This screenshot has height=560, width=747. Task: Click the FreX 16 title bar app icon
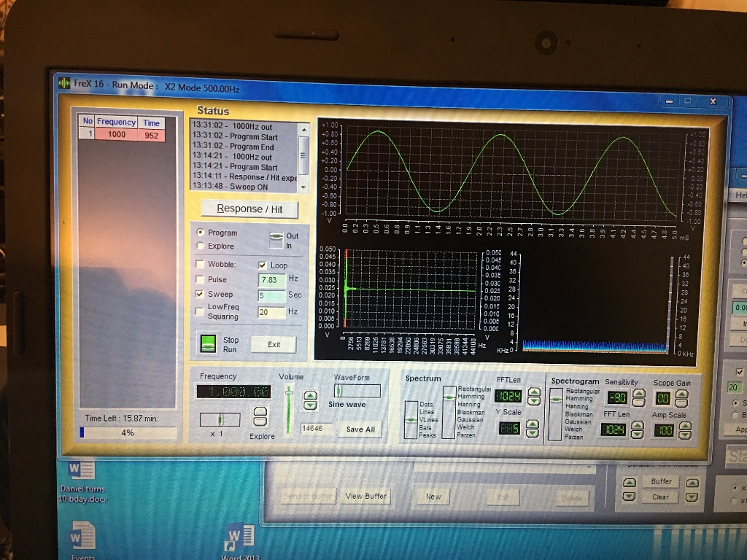pos(64,83)
